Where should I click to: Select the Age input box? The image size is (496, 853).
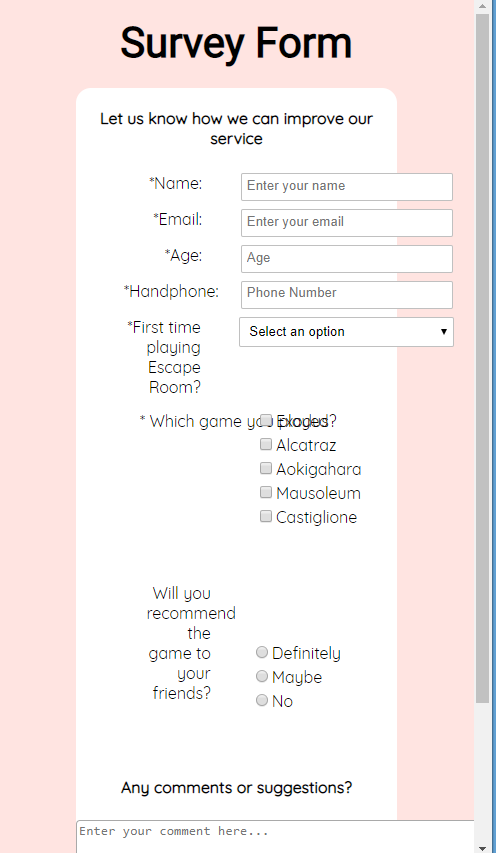tap(347, 258)
